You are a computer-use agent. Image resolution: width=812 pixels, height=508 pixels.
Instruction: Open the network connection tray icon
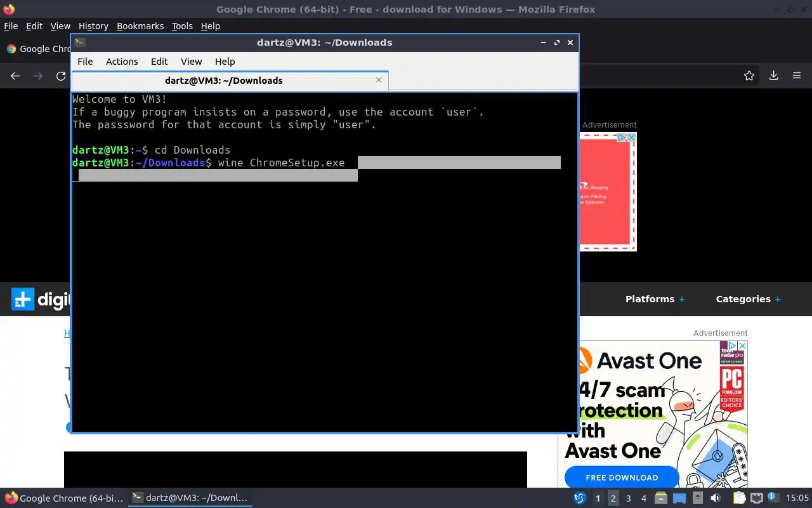tap(756, 498)
